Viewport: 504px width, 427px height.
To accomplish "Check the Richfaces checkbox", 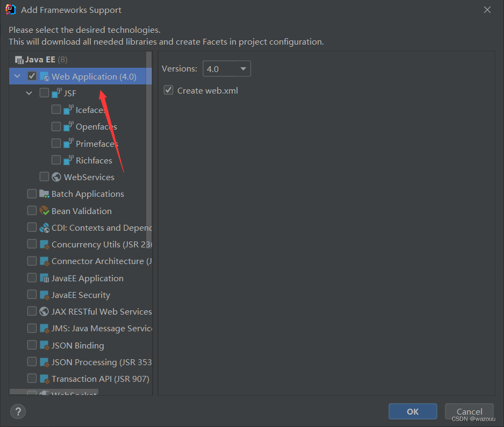I will (x=56, y=160).
